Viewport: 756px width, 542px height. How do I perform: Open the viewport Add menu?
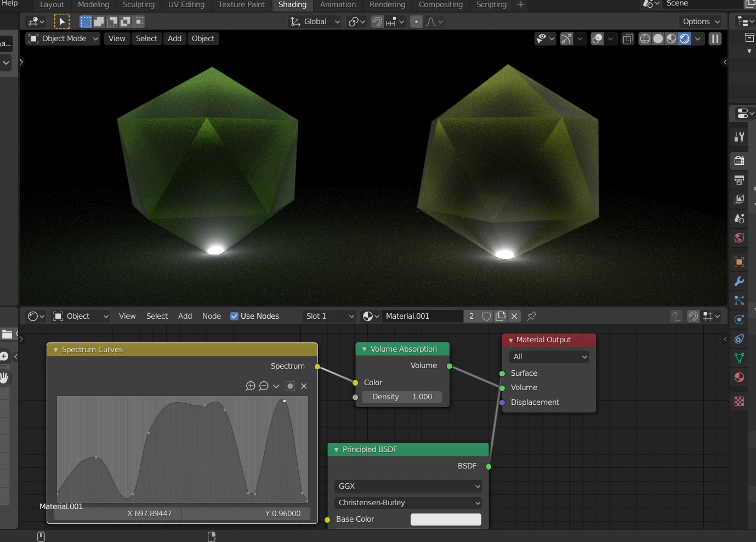coord(174,38)
